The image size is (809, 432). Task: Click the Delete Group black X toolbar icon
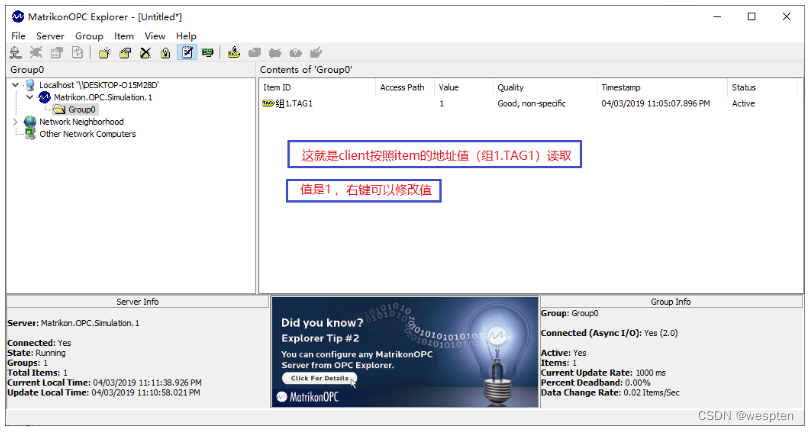coord(145,53)
